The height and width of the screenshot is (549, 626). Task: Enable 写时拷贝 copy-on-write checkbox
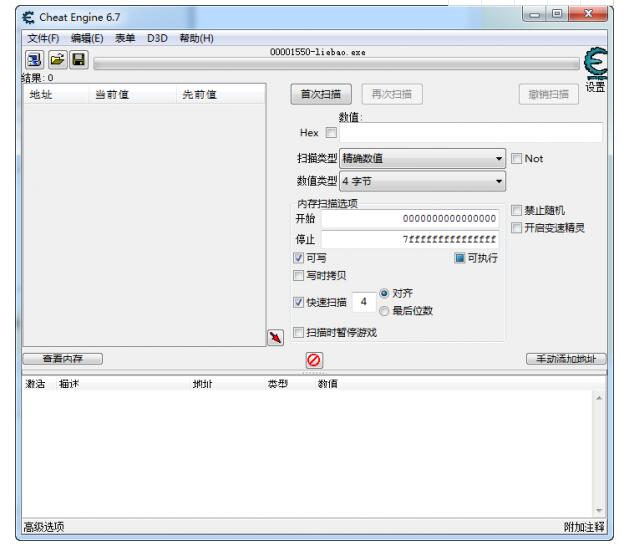pyautogui.click(x=298, y=275)
